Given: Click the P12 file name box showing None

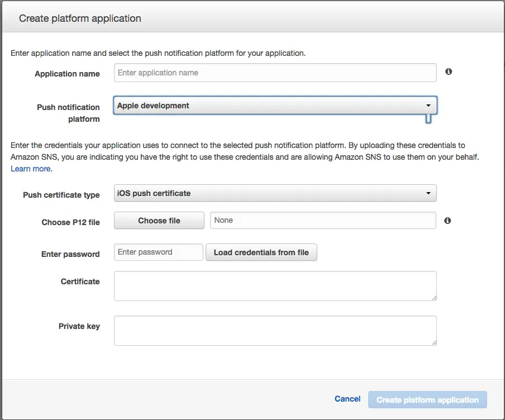Looking at the screenshot, I should tap(322, 221).
